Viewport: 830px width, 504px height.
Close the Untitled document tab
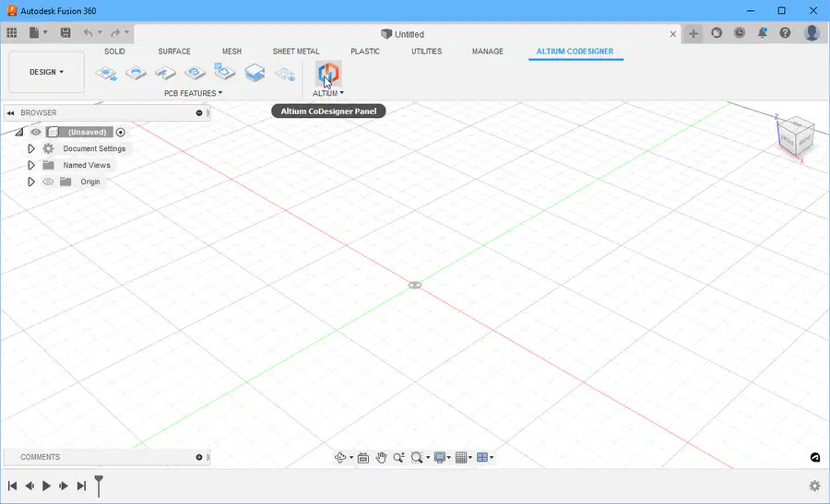click(x=673, y=34)
